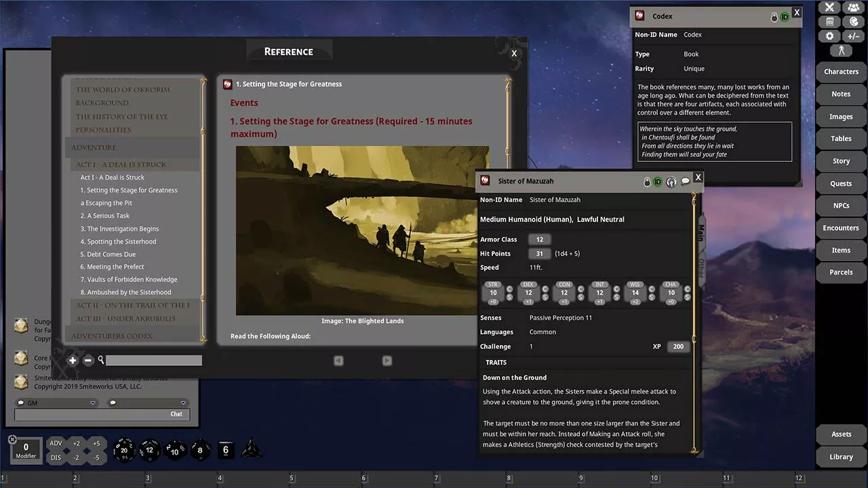Open the Story sidebar entry

[x=841, y=161]
